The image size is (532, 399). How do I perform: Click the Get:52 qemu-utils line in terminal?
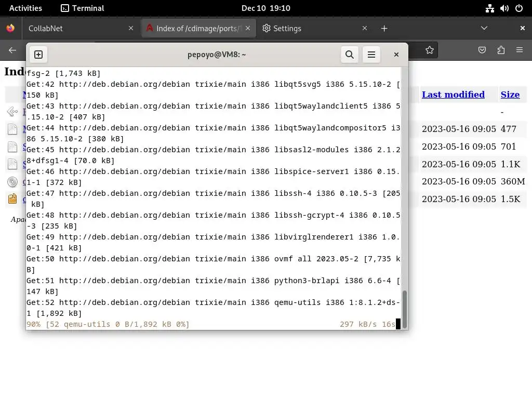(x=213, y=308)
